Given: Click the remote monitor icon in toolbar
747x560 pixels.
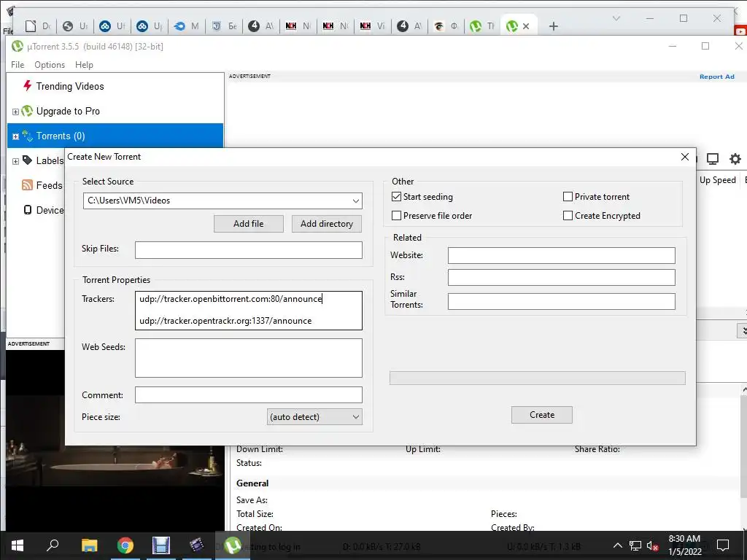Looking at the screenshot, I should (712, 158).
